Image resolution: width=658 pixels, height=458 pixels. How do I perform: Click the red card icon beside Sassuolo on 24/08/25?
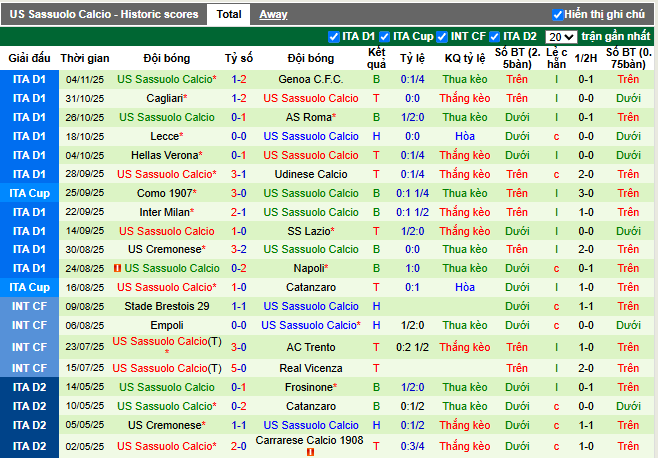(118, 268)
